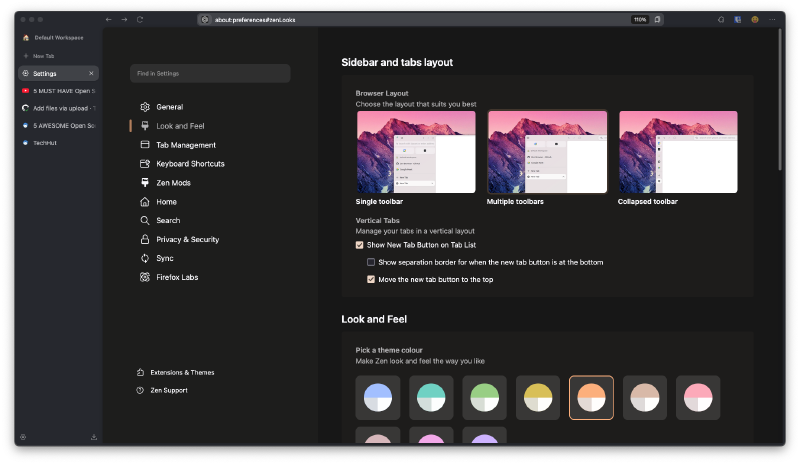Open Firefox Labs section

(x=176, y=277)
